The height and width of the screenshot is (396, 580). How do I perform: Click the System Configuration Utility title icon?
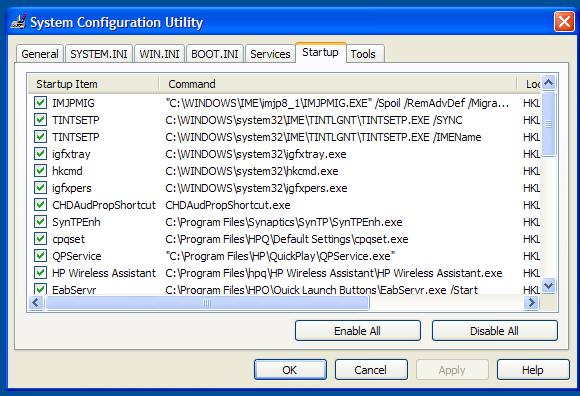click(x=18, y=22)
